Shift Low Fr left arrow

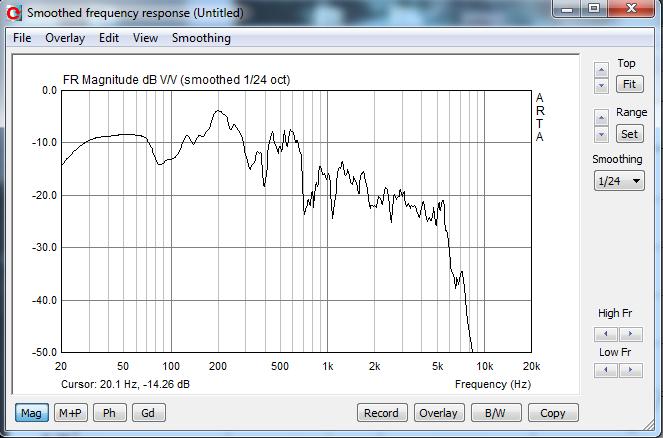[x=606, y=370]
